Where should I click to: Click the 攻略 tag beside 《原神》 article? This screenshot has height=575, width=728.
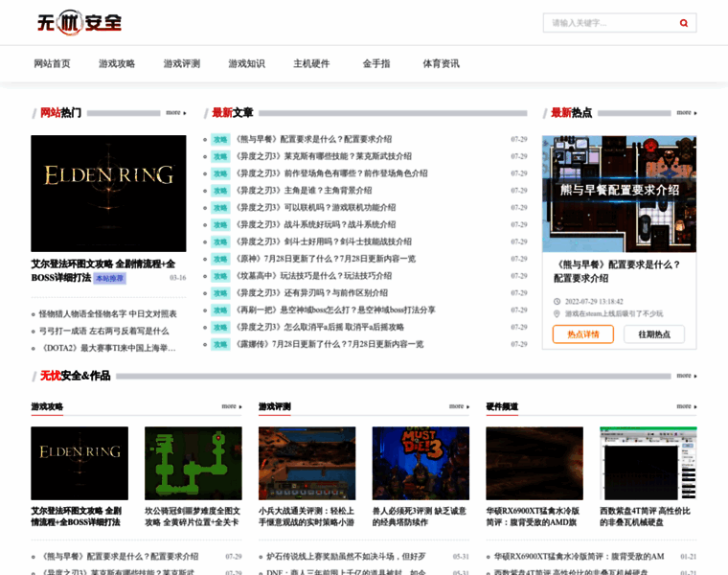click(x=220, y=259)
